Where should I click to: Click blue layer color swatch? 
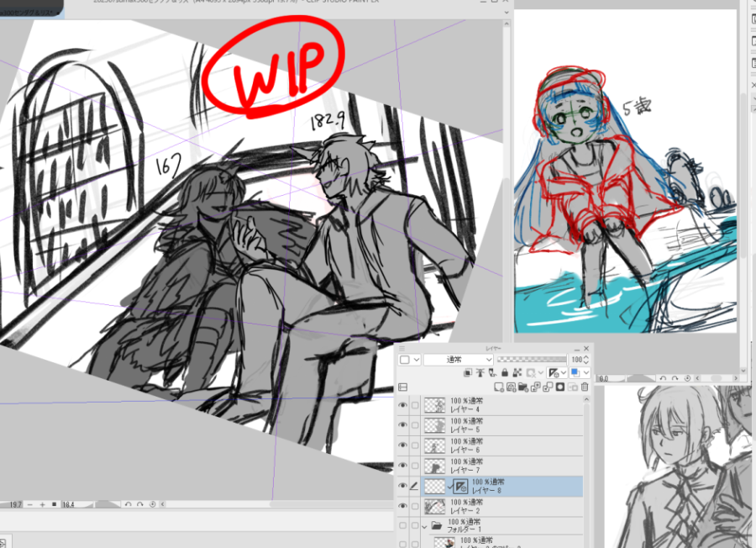(x=575, y=372)
